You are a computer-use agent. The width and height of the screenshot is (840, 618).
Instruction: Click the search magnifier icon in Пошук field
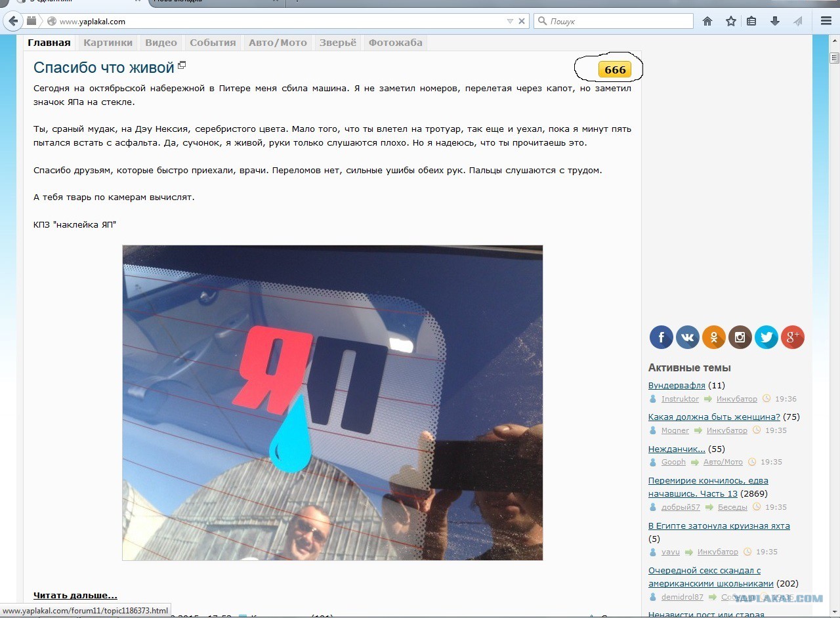542,21
